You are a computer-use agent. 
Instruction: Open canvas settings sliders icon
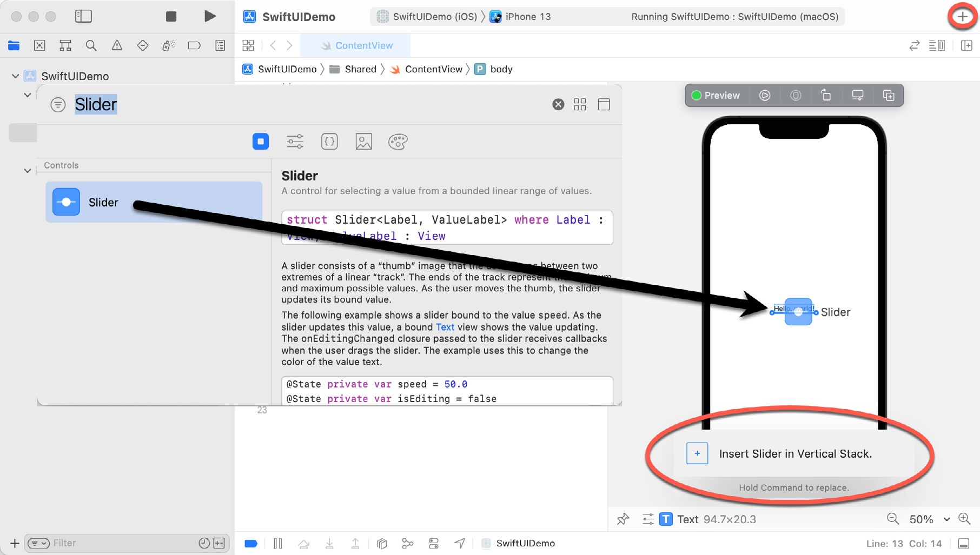(x=648, y=519)
